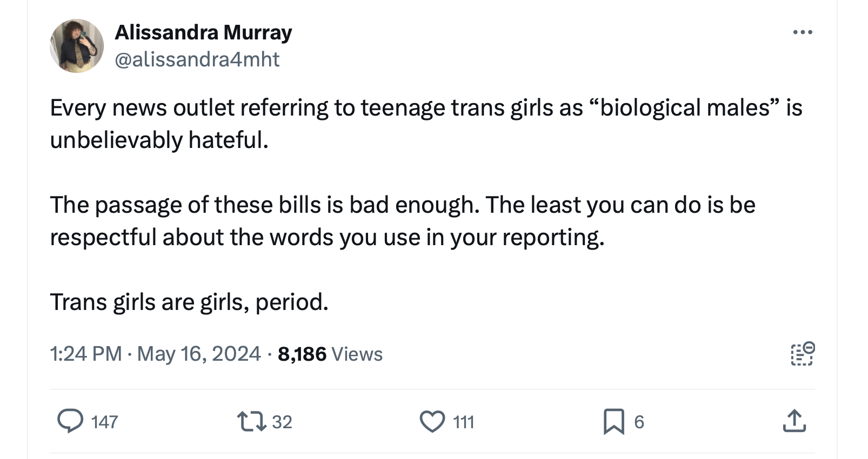Click the 147 reply count
868x459 pixels.
[104, 422]
